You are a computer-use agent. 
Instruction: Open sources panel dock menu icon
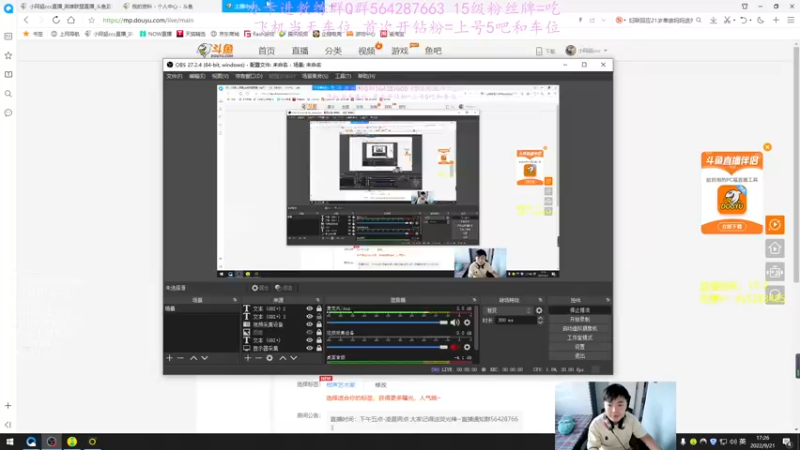click(x=318, y=300)
